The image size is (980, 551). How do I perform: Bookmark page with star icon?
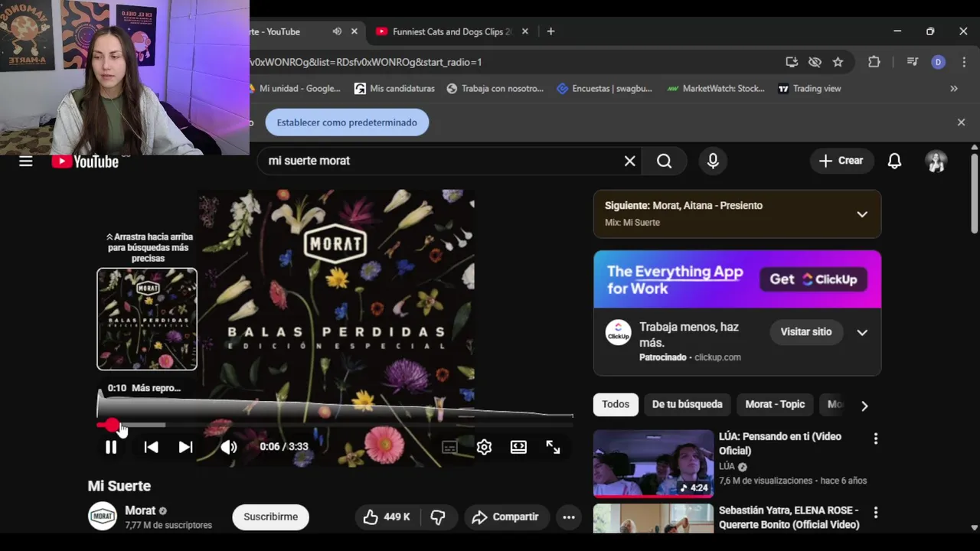click(x=838, y=62)
